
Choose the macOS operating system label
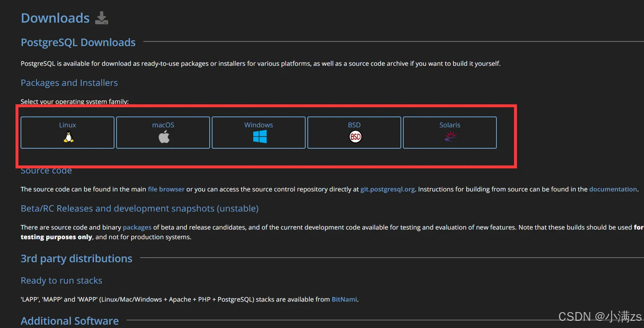tap(163, 125)
